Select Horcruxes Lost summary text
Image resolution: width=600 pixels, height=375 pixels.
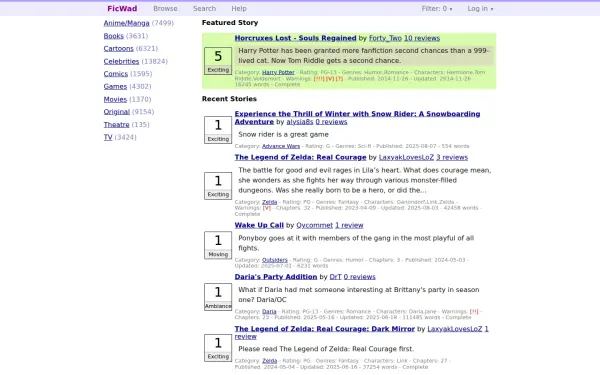coord(364,56)
